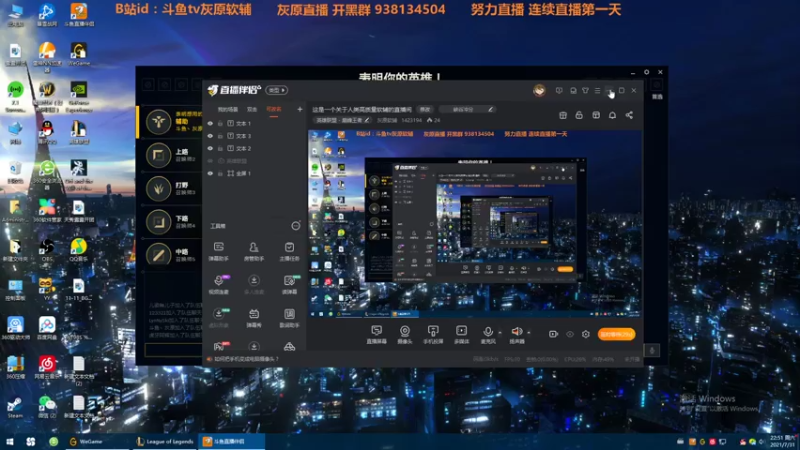Select the 下路 role in League window
Screen dimensions: 800x450
pos(171,221)
